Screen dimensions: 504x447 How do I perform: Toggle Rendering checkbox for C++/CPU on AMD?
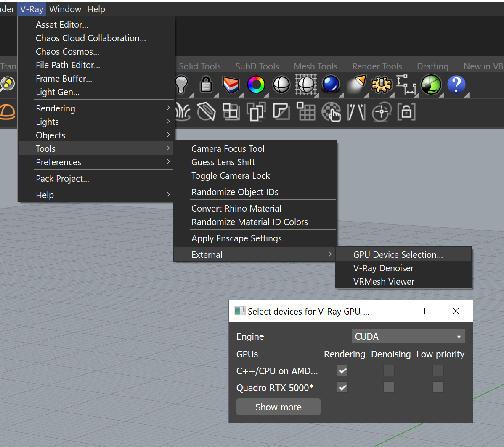[342, 370]
